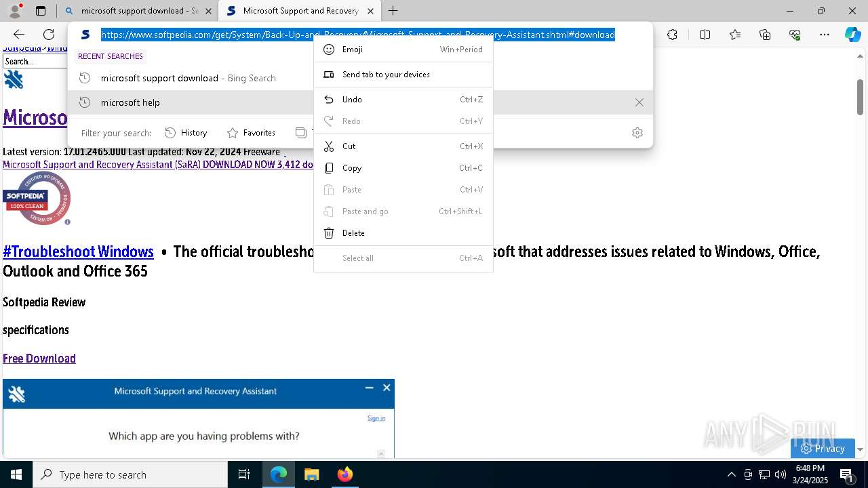The height and width of the screenshot is (488, 868).
Task: Filter address bar search by History
Action: [x=186, y=133]
